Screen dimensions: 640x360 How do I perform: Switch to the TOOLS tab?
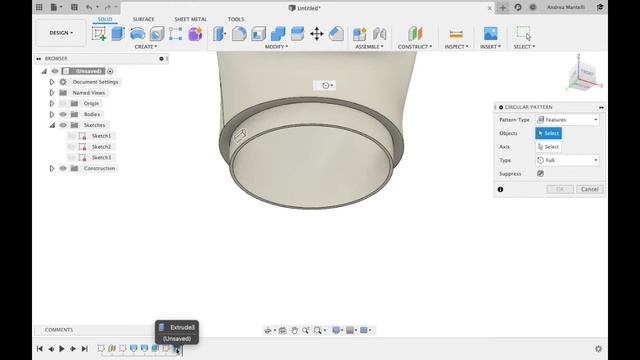(236, 19)
